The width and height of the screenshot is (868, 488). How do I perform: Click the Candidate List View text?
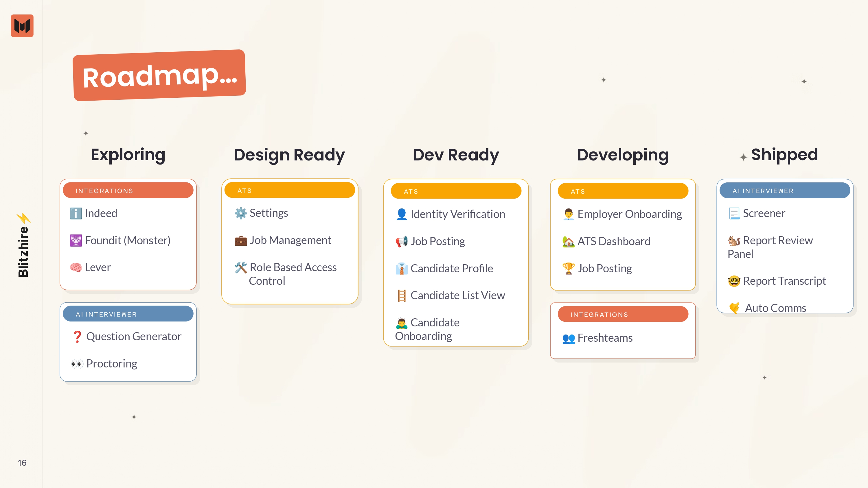[458, 295]
